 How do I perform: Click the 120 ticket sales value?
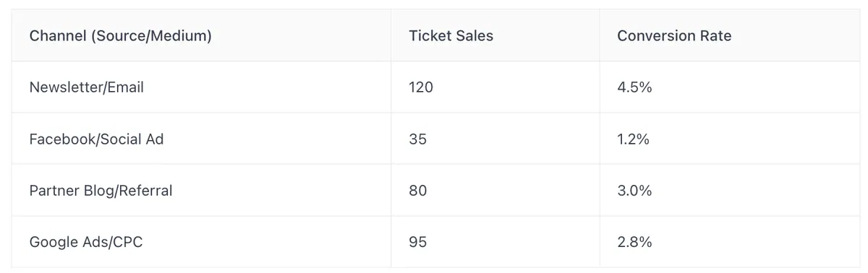421,87
